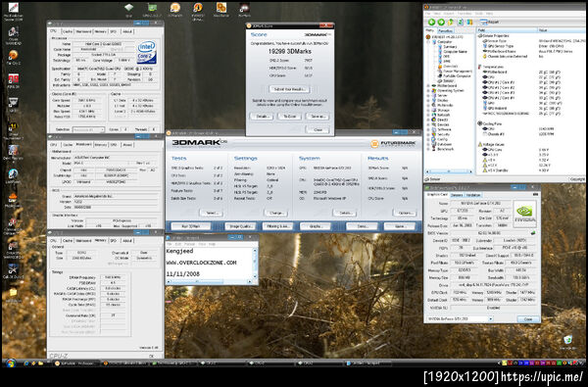This screenshot has width=588, height=387.
Task: Open the Format menu in Notepad
Action: 190,244
